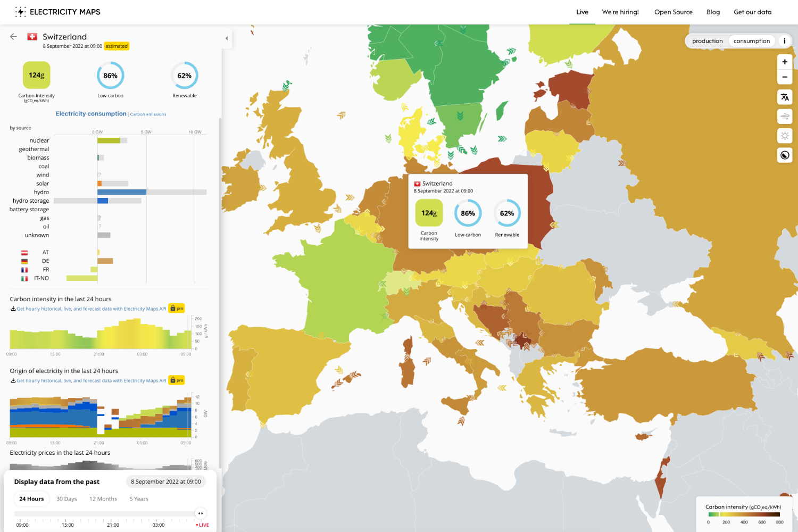Screen dimensions: 798x532
Task: Click the pro lock badge near Origin of electricity
Action: (177, 380)
